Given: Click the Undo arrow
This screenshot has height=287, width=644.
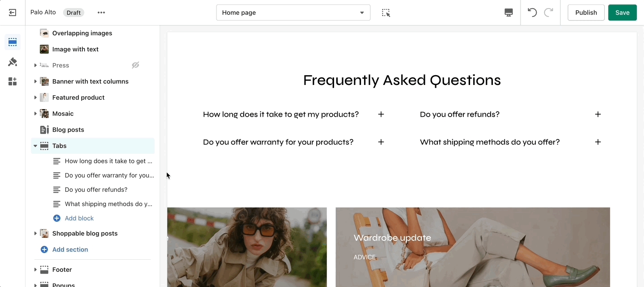Looking at the screenshot, I should pyautogui.click(x=532, y=13).
